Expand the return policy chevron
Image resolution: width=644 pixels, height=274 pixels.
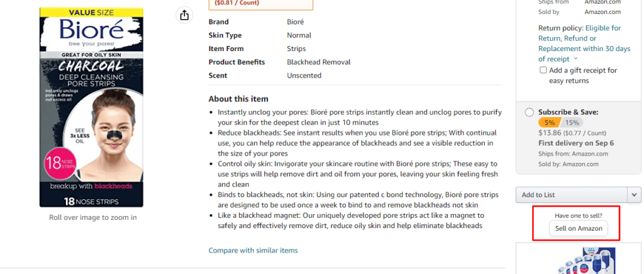575,59
